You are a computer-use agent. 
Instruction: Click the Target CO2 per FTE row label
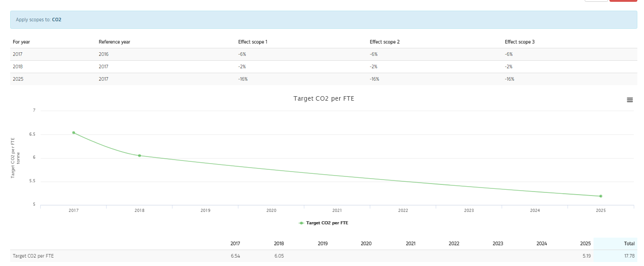pos(33,256)
